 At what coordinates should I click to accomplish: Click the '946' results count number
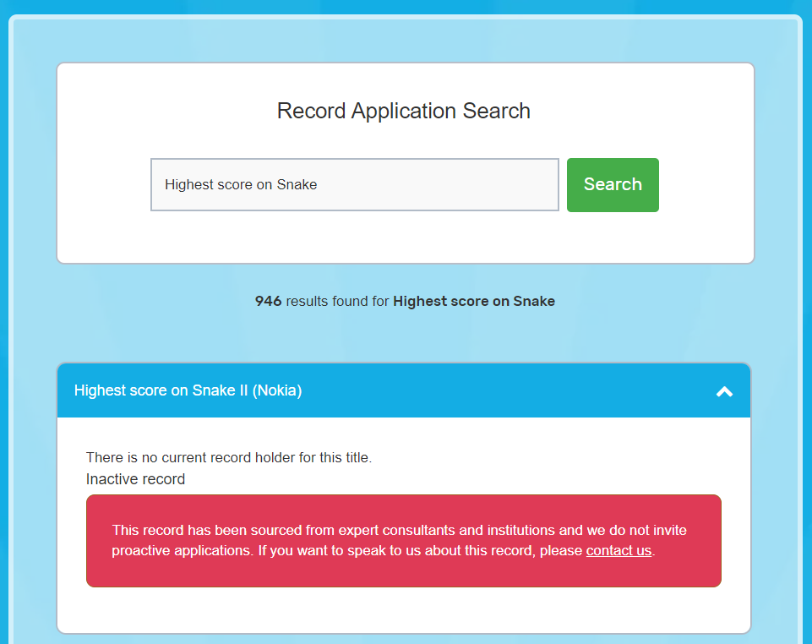point(268,301)
